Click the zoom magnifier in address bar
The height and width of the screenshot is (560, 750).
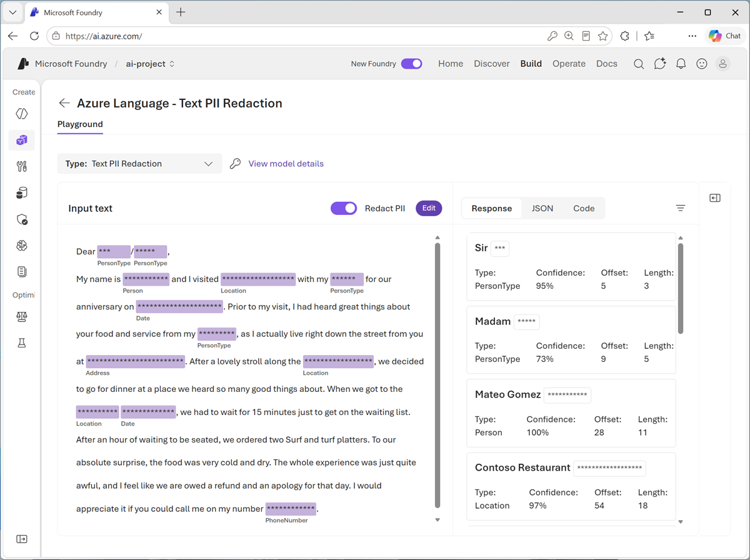569,36
